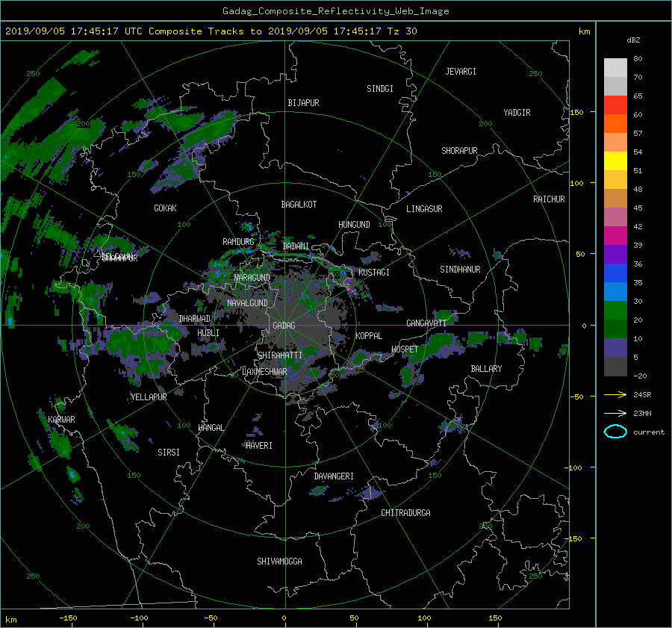The image size is (672, 628).
Task: Click the GOKAK city label
Action: (165, 208)
